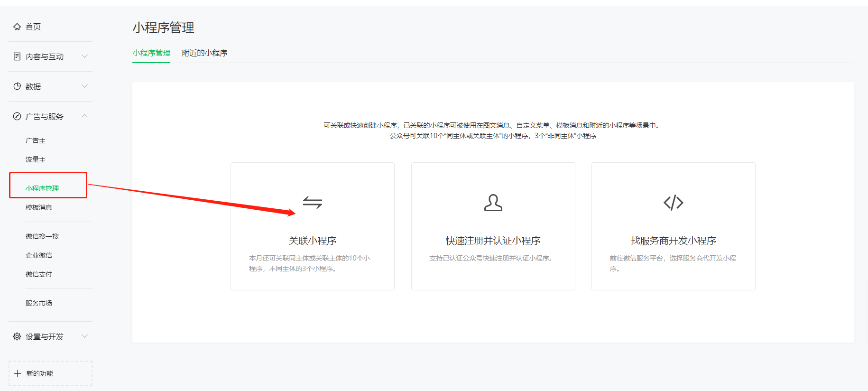Select 小程序管理 sidebar entry
This screenshot has height=391, width=868.
coord(42,188)
